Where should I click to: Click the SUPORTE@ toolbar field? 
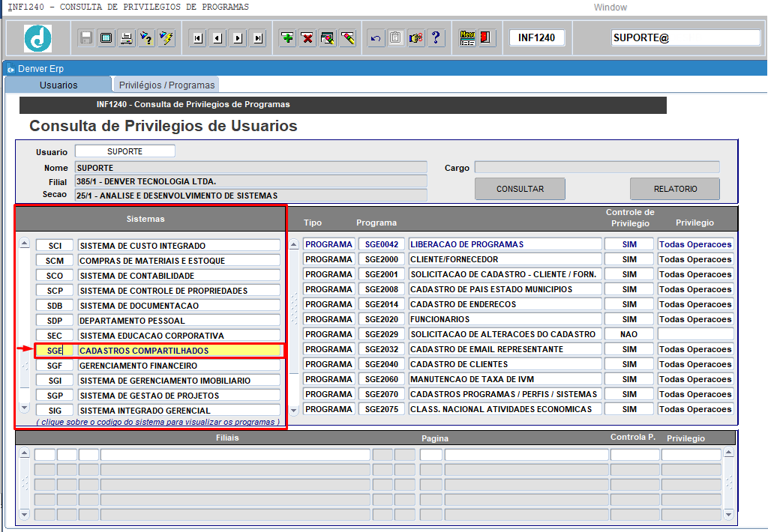[685, 37]
